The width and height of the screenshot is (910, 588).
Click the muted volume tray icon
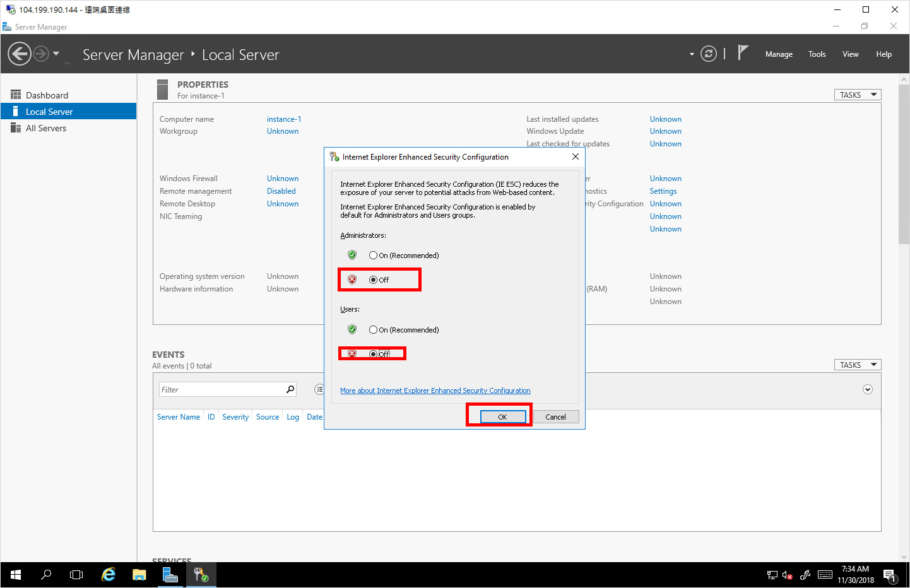pos(788,575)
